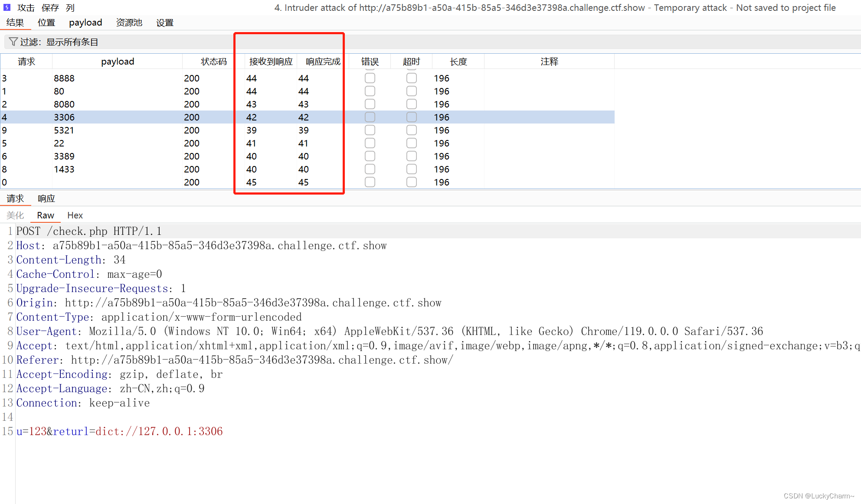Sort by 错误 column header

pos(370,62)
